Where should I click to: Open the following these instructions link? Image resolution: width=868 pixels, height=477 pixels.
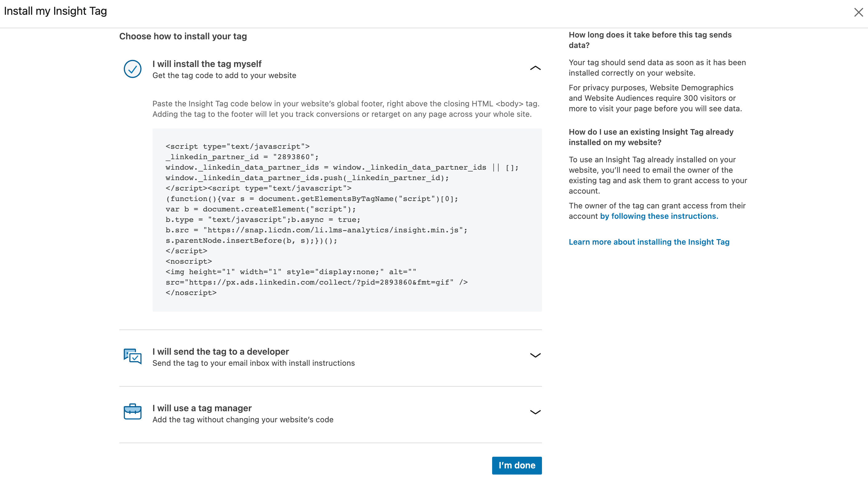point(659,216)
